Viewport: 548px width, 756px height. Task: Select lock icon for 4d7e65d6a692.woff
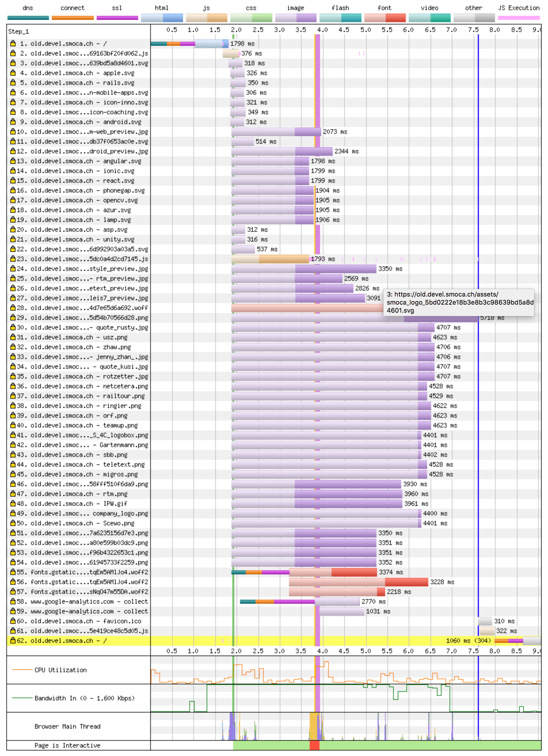pyautogui.click(x=13, y=308)
